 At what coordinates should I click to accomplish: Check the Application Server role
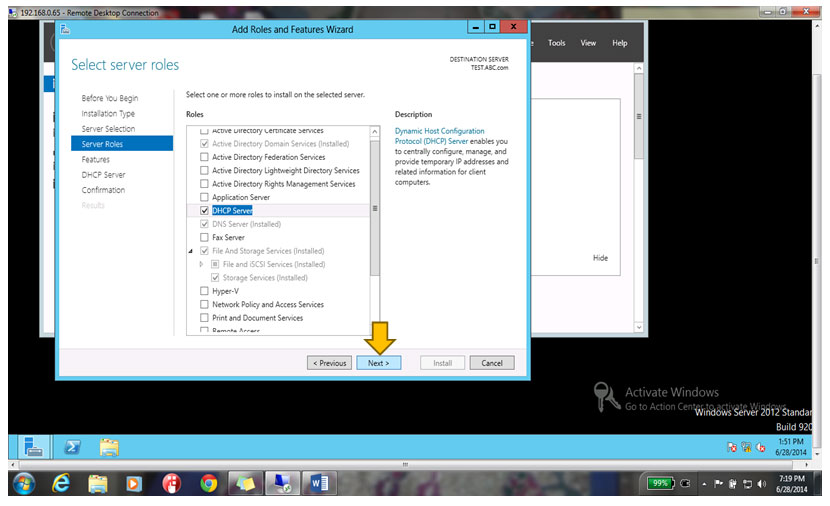click(204, 197)
